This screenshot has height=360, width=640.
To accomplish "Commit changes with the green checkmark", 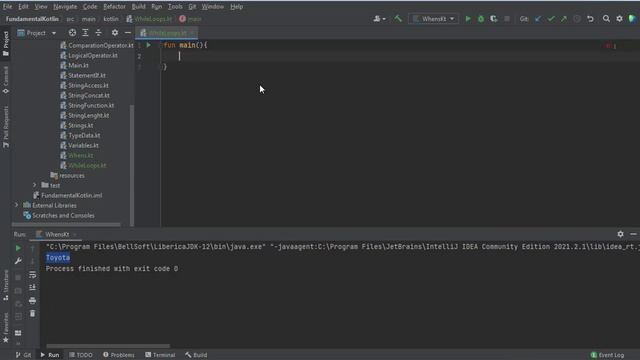I will click(551, 19).
